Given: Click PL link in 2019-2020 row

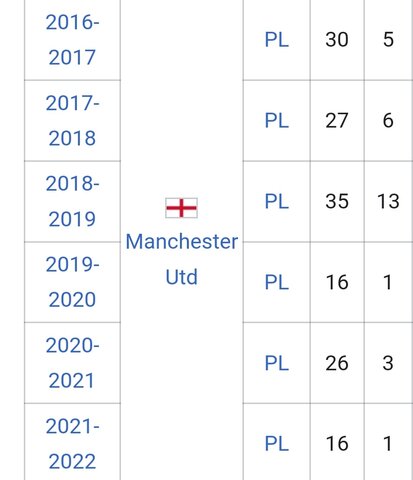Looking at the screenshot, I should (x=277, y=282).
